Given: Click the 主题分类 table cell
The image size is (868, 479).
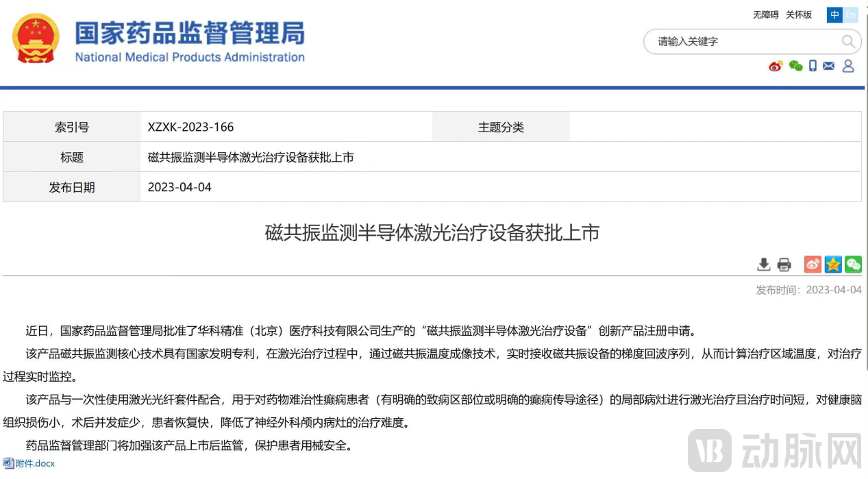Looking at the screenshot, I should [501, 126].
